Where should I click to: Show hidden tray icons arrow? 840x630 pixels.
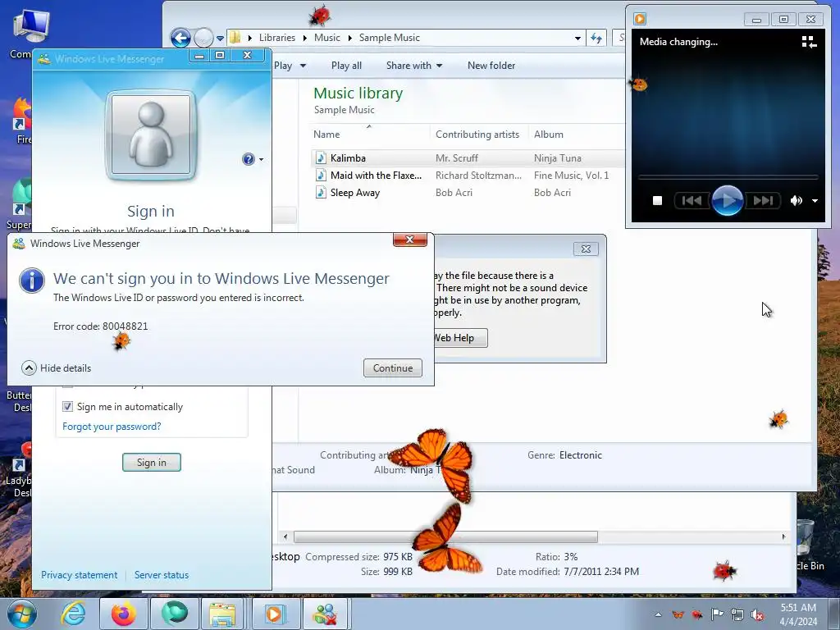click(658, 614)
